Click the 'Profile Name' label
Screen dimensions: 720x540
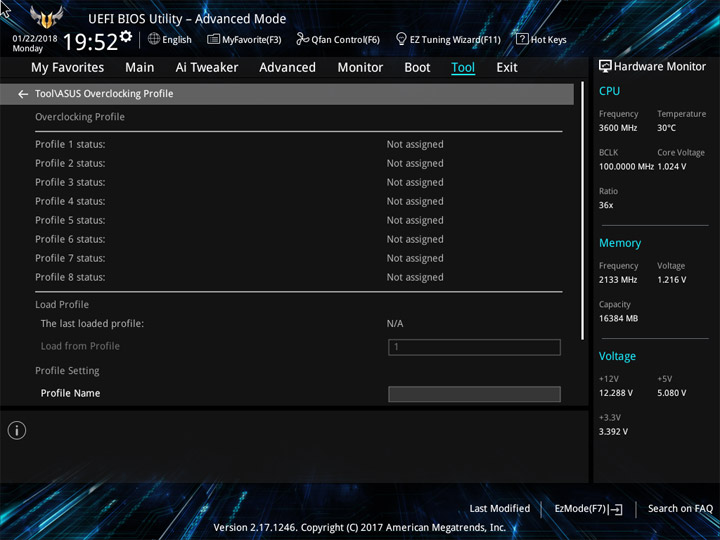pos(70,393)
